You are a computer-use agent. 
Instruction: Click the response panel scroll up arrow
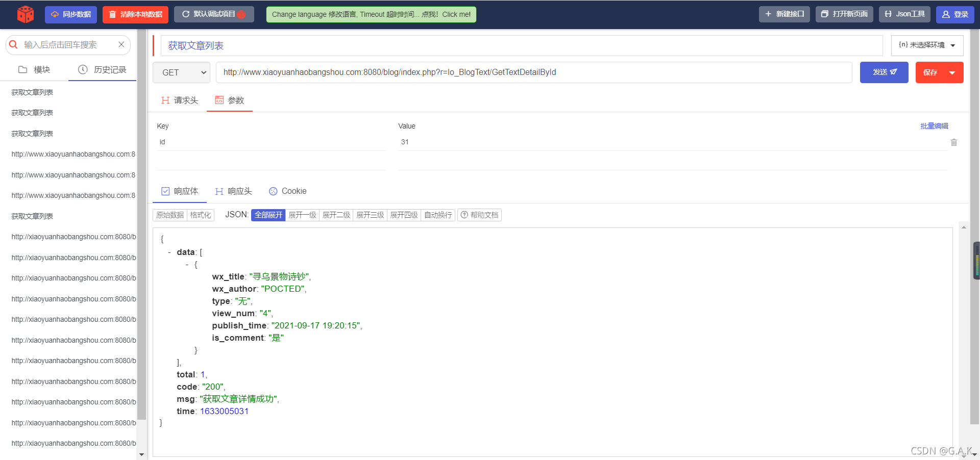coord(964,227)
